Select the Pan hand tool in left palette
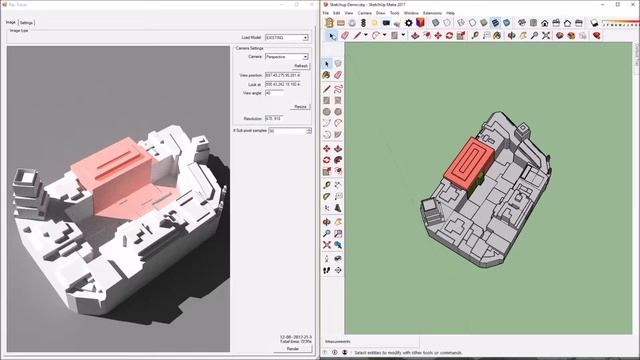The image size is (640, 360). (338, 222)
